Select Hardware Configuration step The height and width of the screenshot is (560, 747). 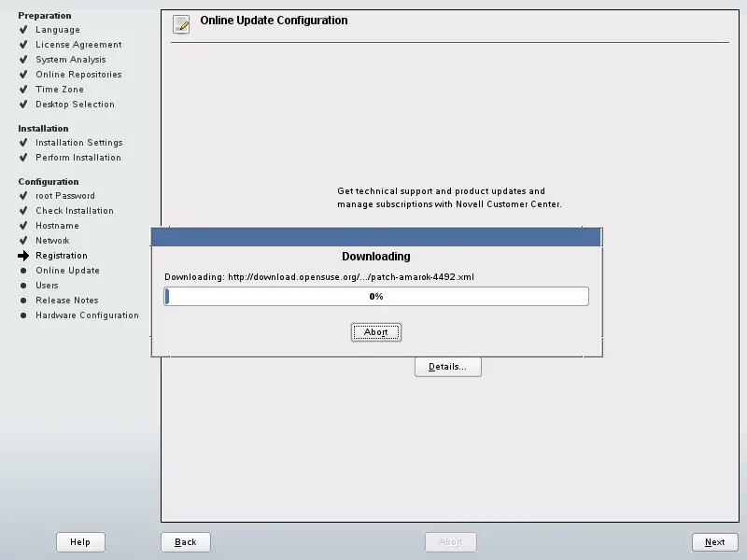[87, 315]
